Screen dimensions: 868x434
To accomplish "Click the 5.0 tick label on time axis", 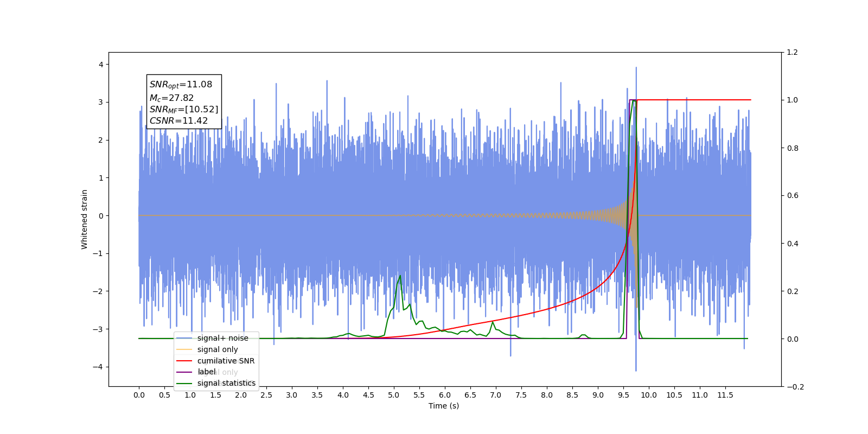I will point(394,395).
